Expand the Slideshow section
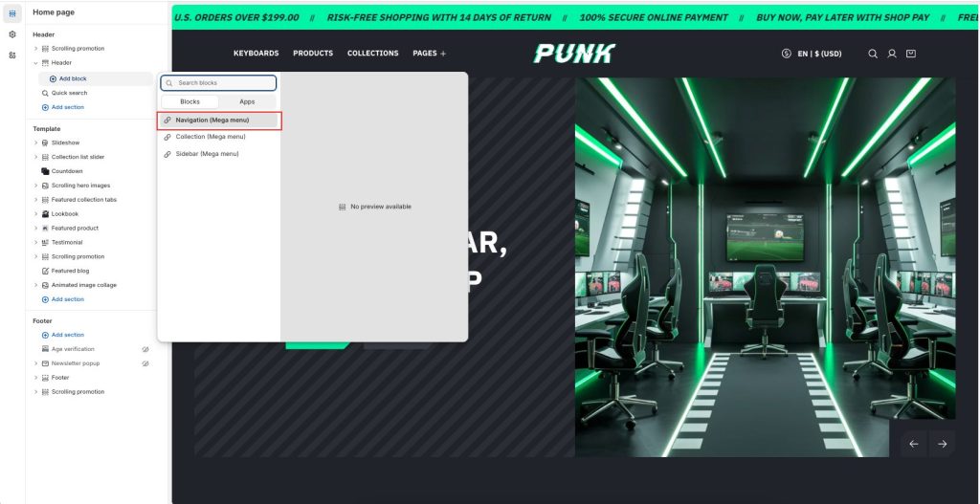This screenshot has height=504, width=980. pos(35,143)
